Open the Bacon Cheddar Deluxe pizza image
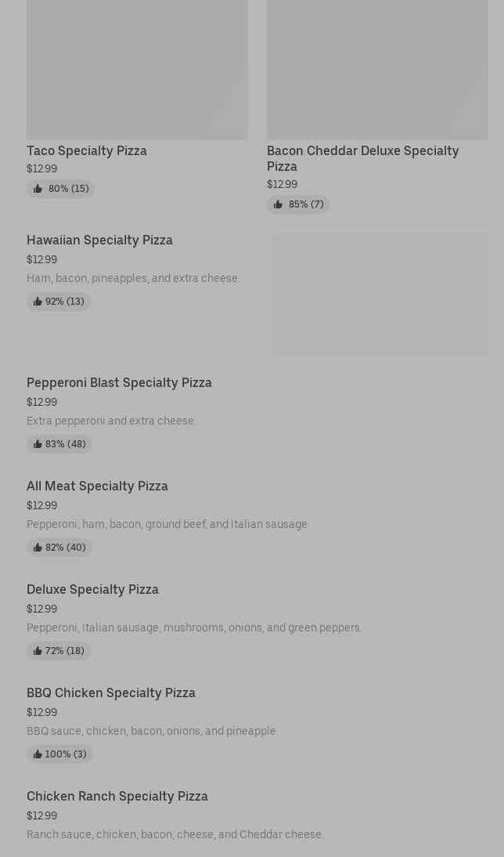 tap(377, 69)
